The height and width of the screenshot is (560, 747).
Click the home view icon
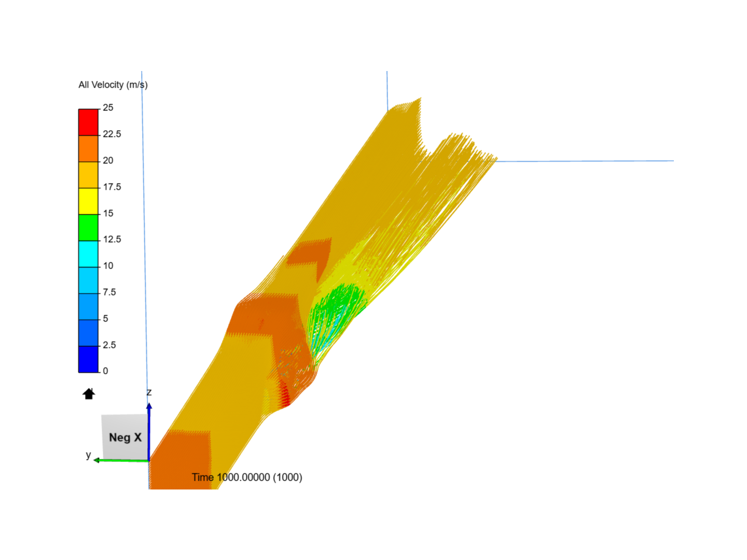pos(89,394)
